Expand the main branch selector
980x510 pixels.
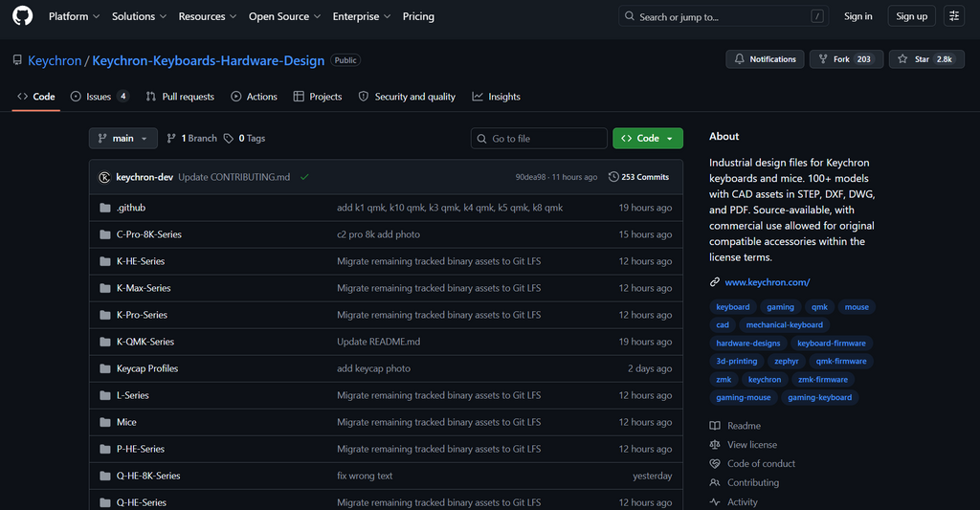point(123,139)
